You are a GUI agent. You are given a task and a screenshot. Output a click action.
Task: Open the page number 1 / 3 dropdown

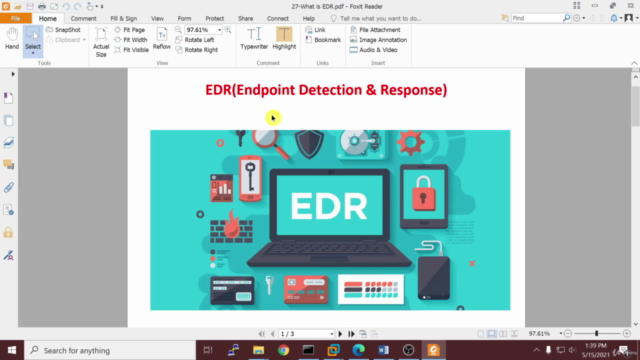331,334
